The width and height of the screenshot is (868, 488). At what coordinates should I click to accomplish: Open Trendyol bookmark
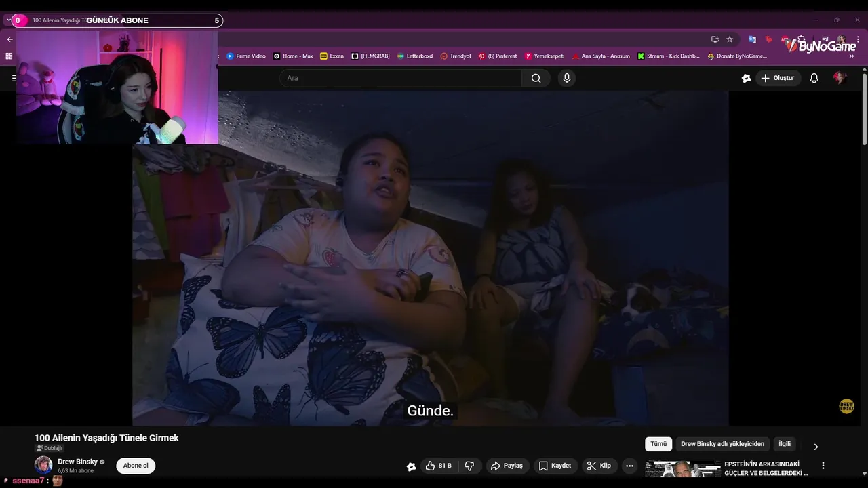click(x=456, y=56)
